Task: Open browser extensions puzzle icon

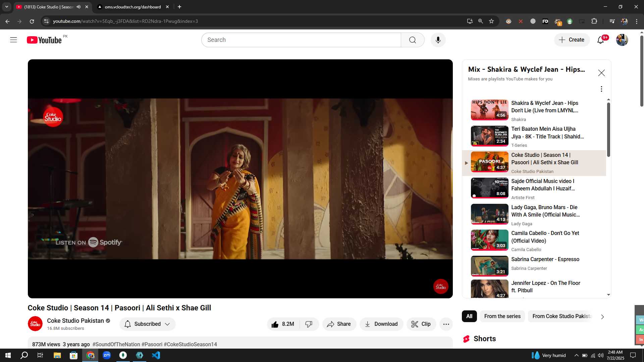Action: [x=594, y=21]
